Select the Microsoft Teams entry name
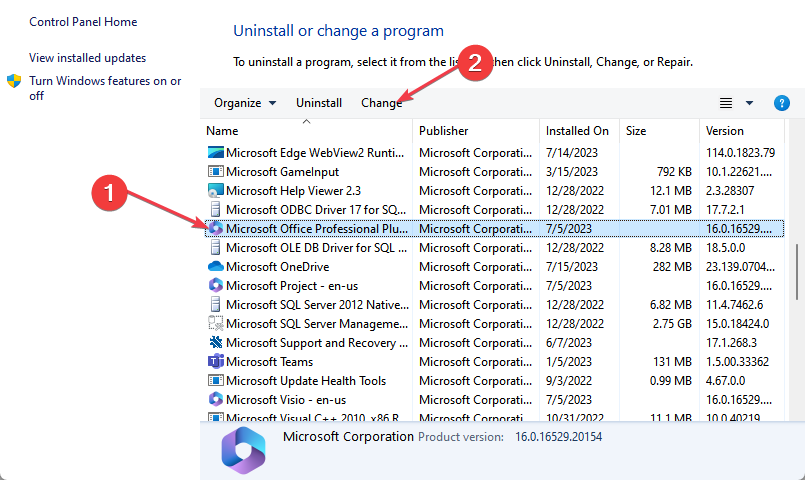 pyautogui.click(x=269, y=361)
